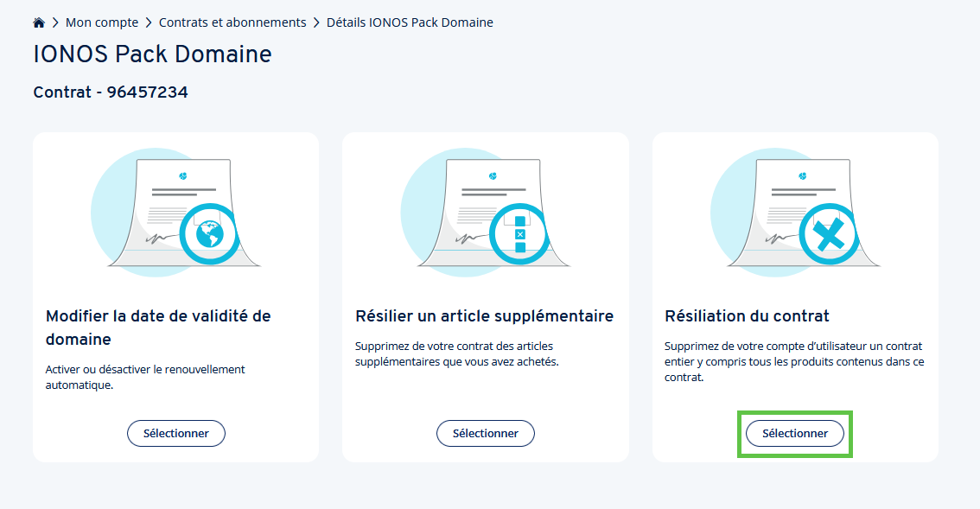Image resolution: width=980 pixels, height=509 pixels.
Task: Click the IONOS Pack Domaine page title
Action: click(152, 54)
